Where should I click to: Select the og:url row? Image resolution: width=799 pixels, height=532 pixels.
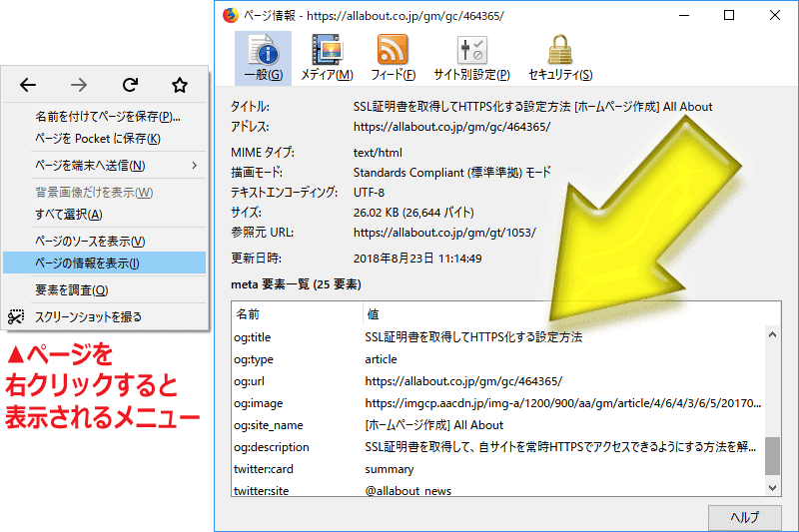point(498,381)
